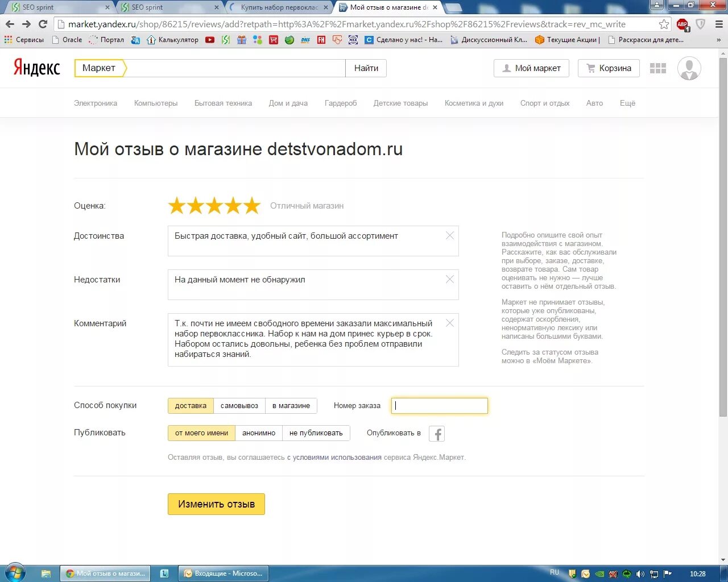Open the Детские товары category
This screenshot has height=582, width=728.
[400, 103]
